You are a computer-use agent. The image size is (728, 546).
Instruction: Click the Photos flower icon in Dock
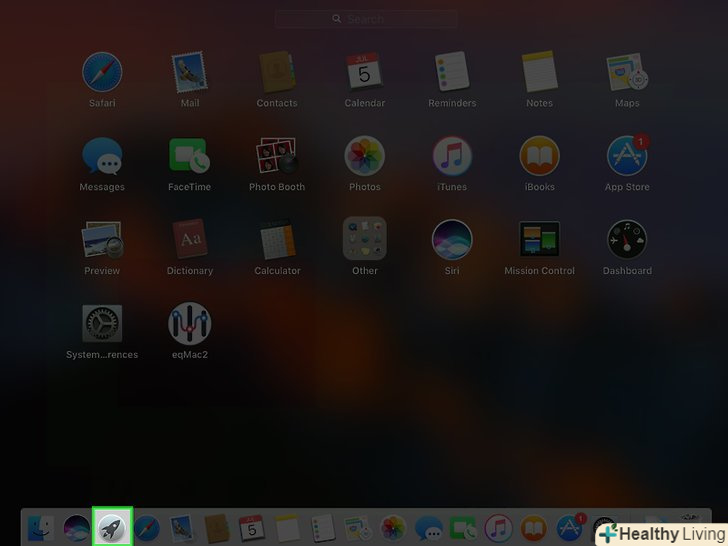(393, 528)
